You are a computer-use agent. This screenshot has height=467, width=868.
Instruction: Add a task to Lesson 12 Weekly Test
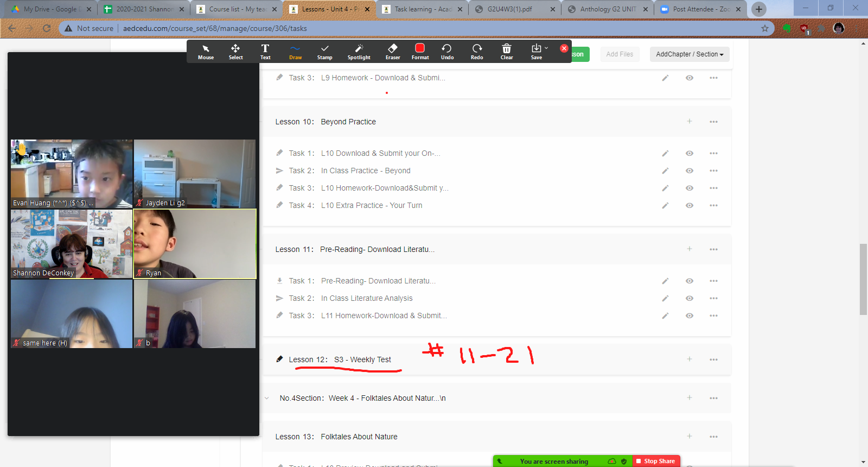point(690,359)
